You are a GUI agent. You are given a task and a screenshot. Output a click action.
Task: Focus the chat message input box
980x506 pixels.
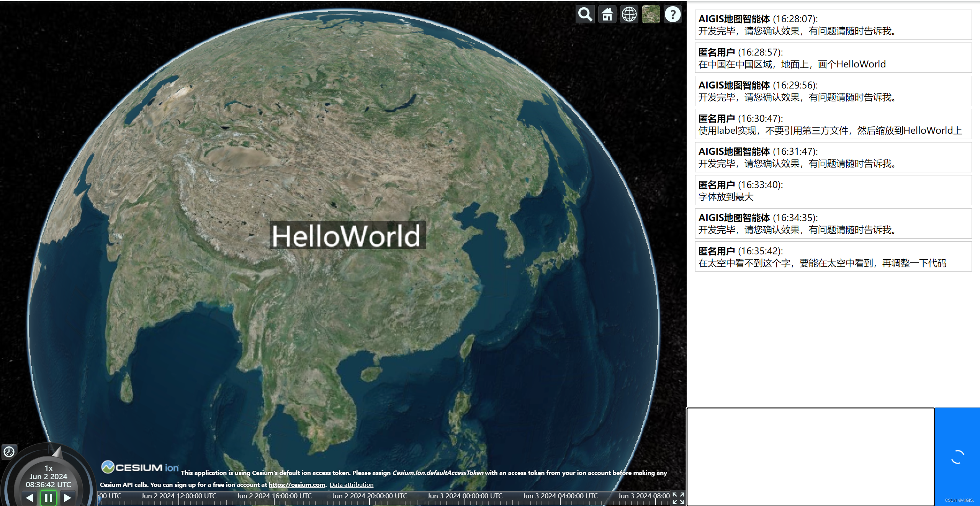810,457
